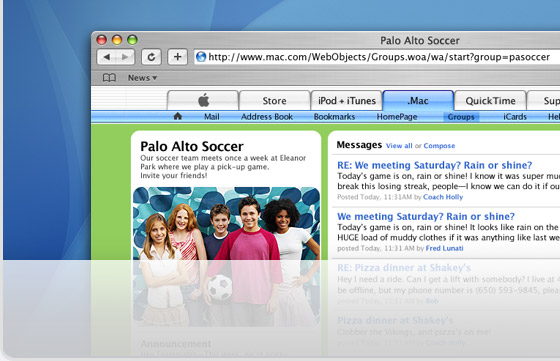Switch to the Store tab
Screen dimensions: 560x361
coord(274,101)
